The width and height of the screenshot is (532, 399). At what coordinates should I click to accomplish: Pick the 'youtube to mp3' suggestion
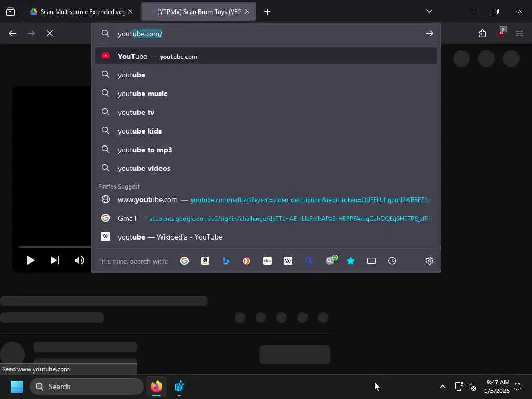[x=266, y=149]
